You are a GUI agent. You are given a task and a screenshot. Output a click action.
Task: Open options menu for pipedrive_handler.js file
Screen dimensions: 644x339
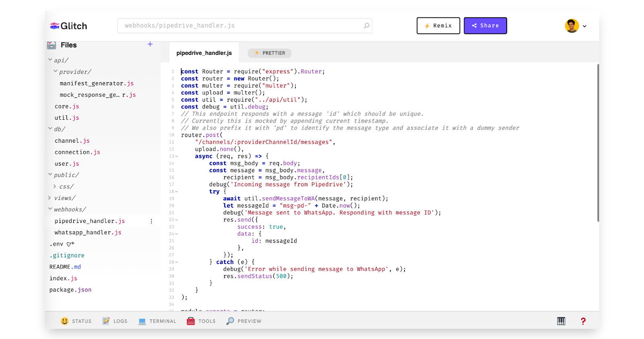[151, 221]
